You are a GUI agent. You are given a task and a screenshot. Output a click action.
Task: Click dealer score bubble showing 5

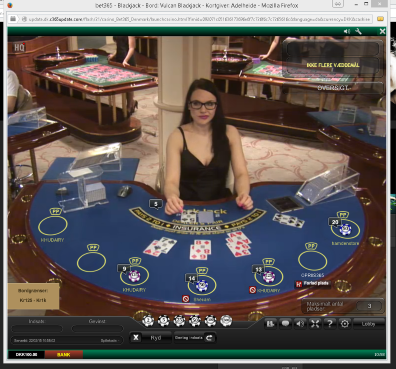pyautogui.click(x=156, y=204)
